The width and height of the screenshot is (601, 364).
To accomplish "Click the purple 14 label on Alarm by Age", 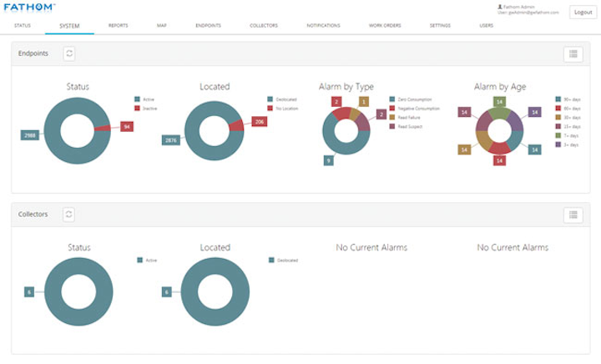I will click(x=535, y=112).
